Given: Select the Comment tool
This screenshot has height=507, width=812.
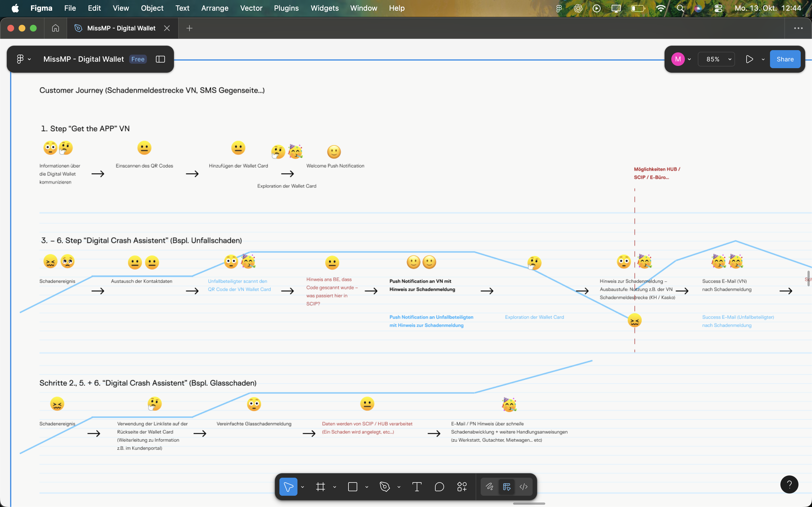Looking at the screenshot, I should coord(439,486).
